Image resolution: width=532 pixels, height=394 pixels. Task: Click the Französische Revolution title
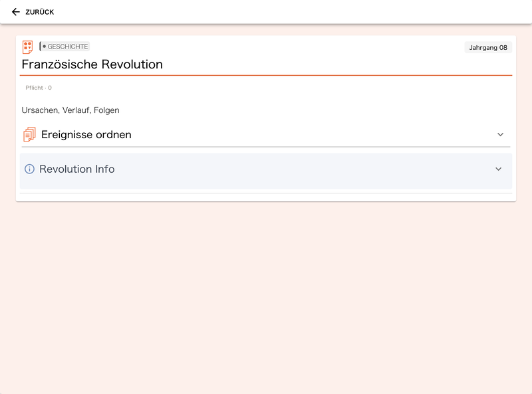click(92, 64)
